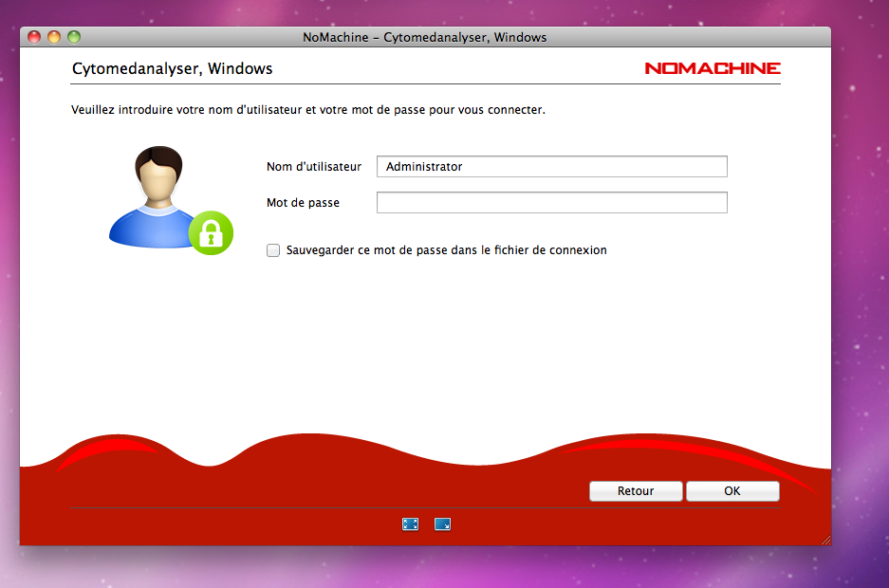Enable saving the password in the connection file

coord(273,250)
